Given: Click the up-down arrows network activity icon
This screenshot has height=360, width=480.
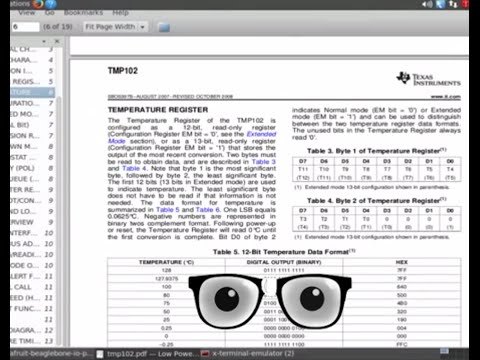Looking at the screenshot, I should (x=453, y=4).
